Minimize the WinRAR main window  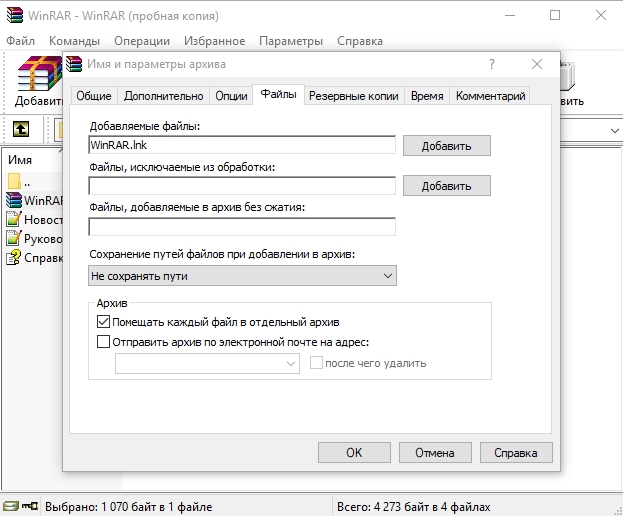point(510,15)
